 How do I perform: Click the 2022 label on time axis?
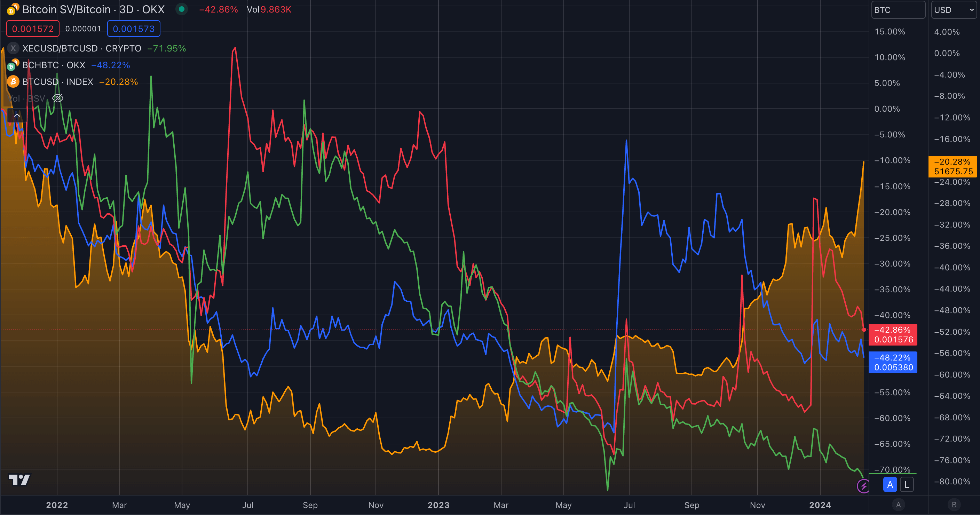tap(57, 505)
